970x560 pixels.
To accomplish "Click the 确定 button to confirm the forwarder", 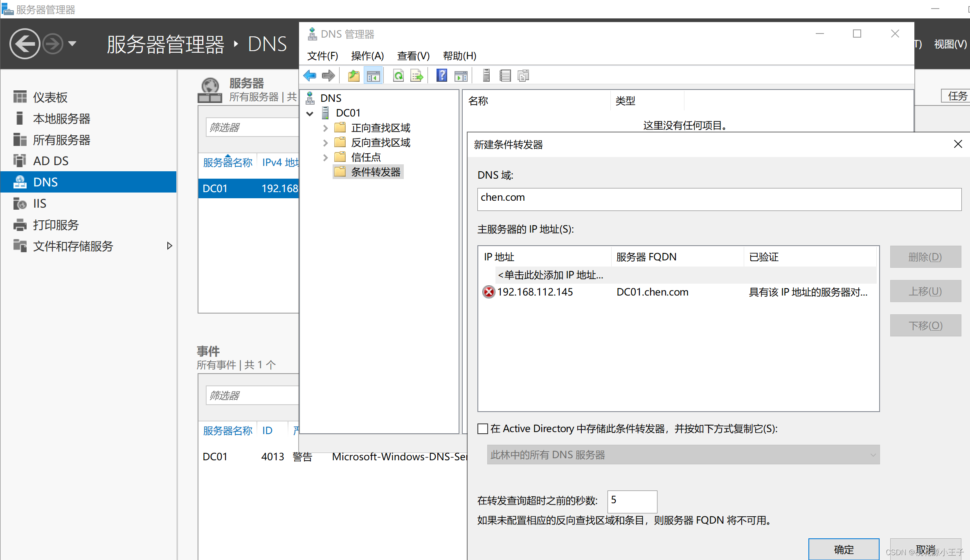I will (844, 549).
